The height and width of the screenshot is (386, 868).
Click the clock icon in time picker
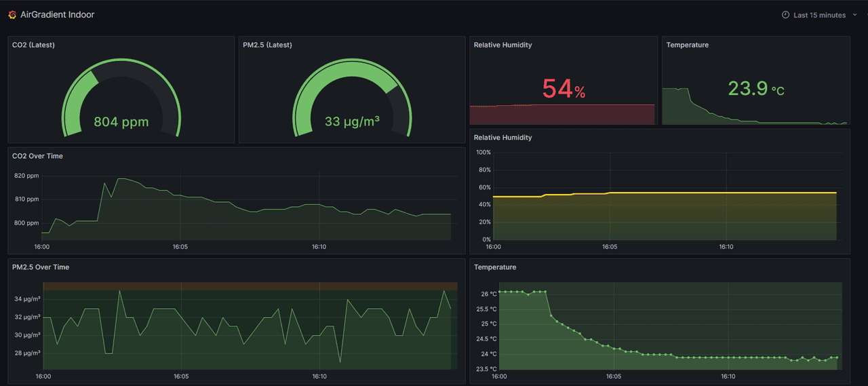point(785,15)
